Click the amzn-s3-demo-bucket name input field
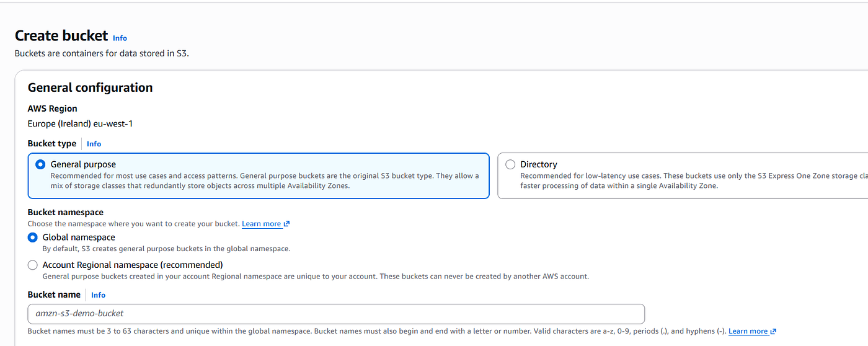 pos(336,314)
